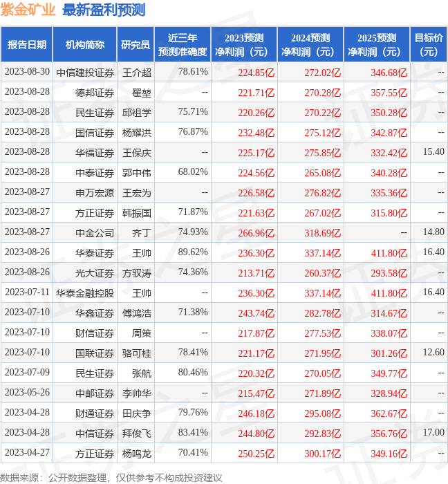Click institution 国联证券
Viewport: 448px width, 484px height.
tap(95, 353)
